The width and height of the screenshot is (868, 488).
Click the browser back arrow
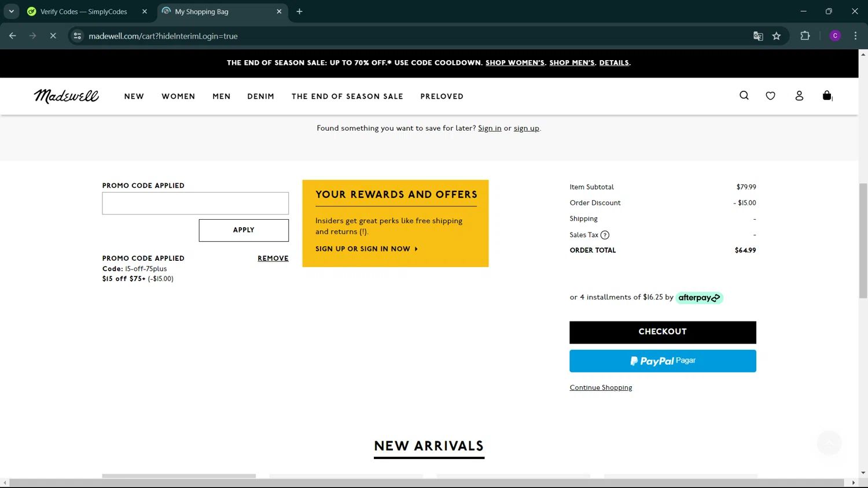coord(12,36)
